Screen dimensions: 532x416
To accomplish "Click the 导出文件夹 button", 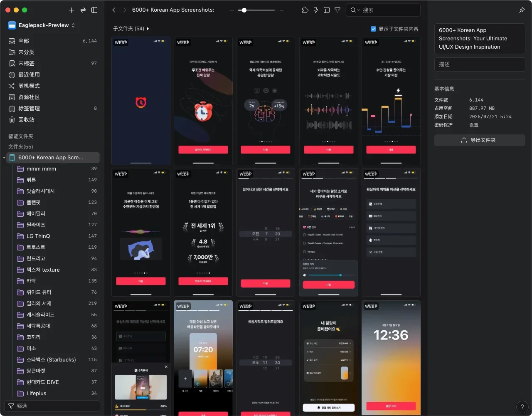I will (x=480, y=140).
